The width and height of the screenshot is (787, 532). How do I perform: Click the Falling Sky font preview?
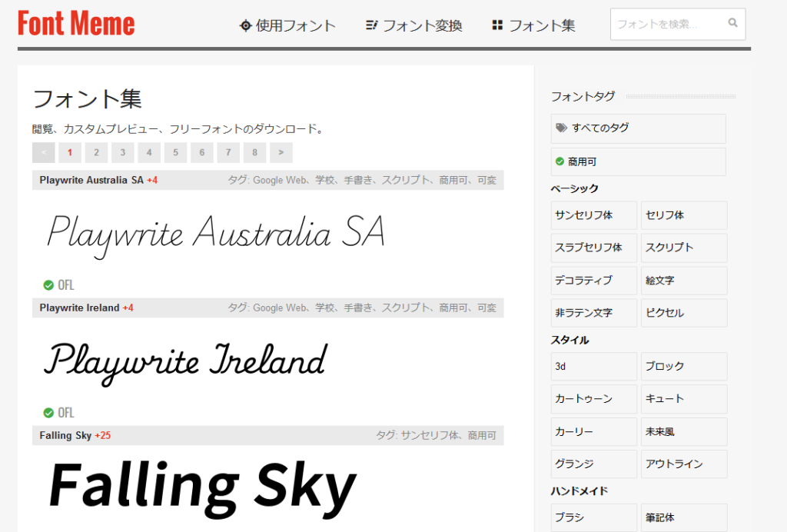point(203,488)
